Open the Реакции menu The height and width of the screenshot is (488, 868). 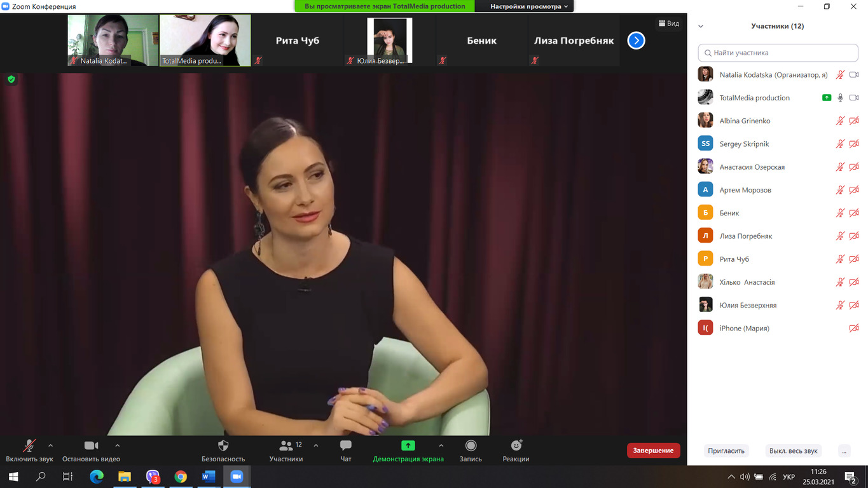pos(516,451)
